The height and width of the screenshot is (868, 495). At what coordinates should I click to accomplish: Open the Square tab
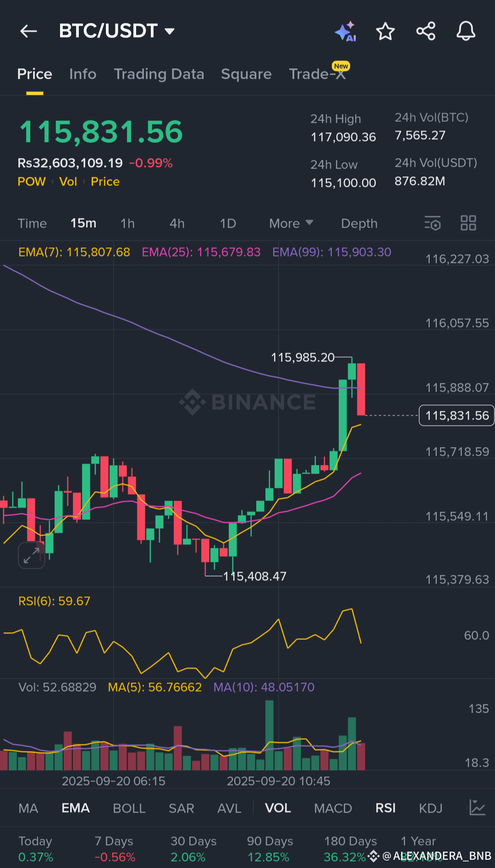[x=246, y=74]
